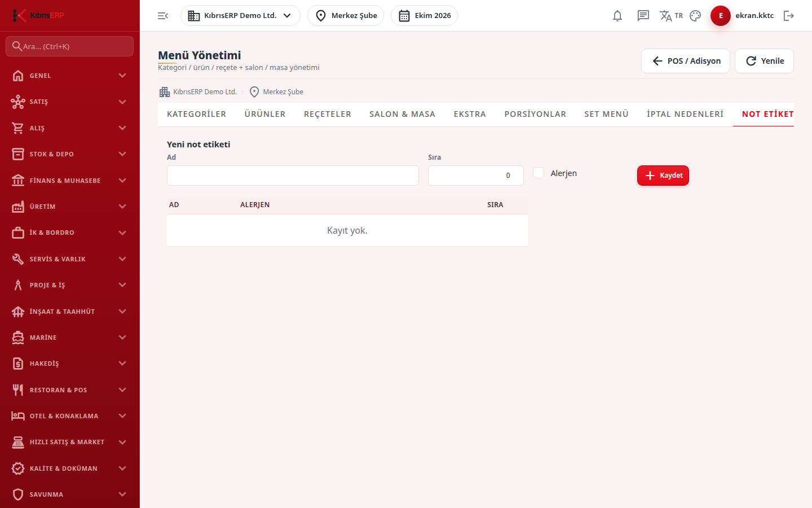Click the user avatar E
The height and width of the screenshot is (508, 812).
pos(721,16)
